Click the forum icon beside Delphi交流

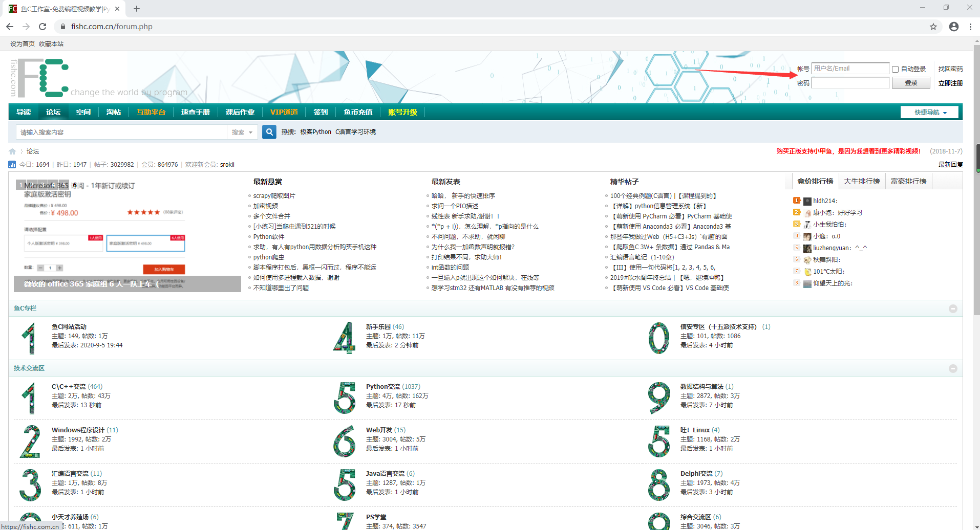(x=659, y=485)
